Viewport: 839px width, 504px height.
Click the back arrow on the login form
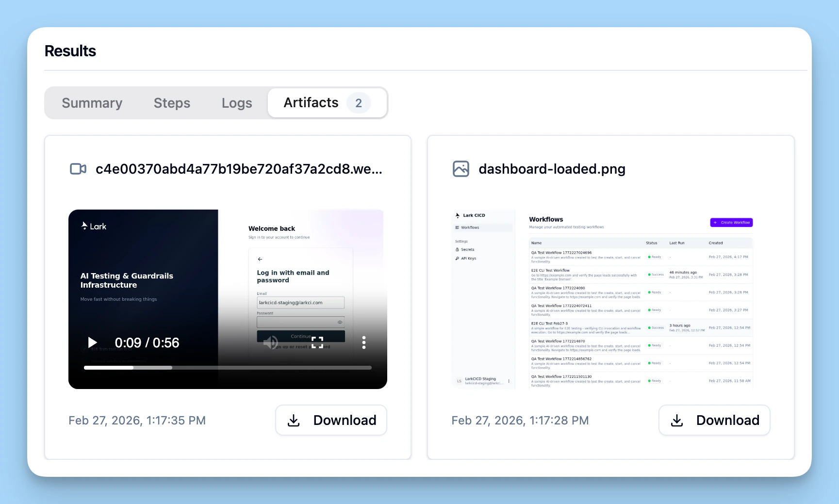point(260,259)
